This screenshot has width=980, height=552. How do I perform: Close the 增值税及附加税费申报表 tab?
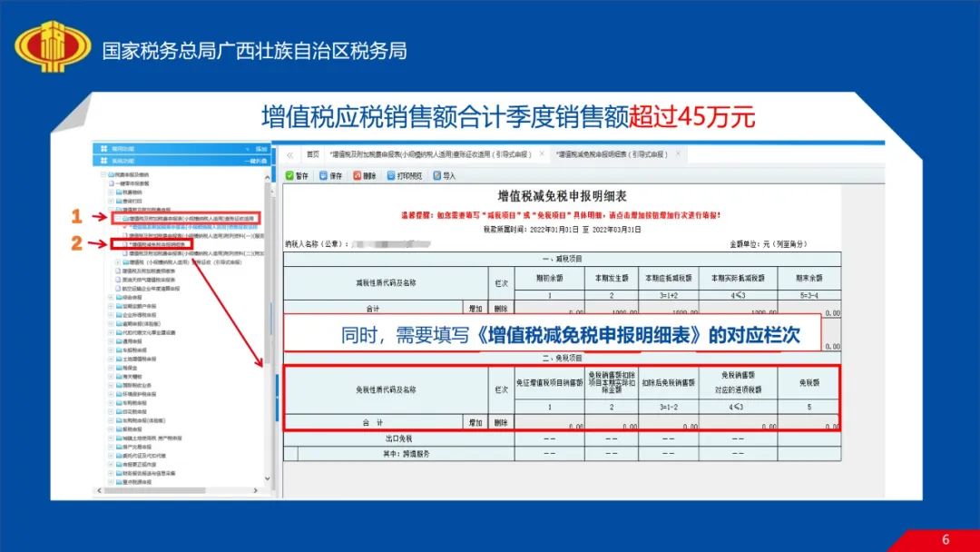pos(541,153)
